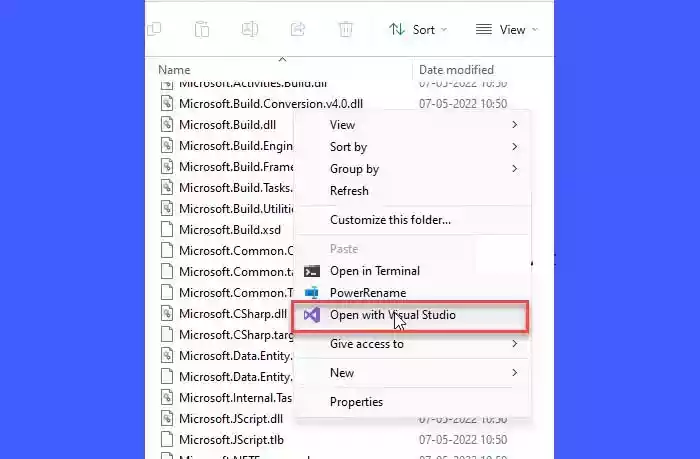Open the Sort dropdown in toolbar
700x459 pixels.
click(x=417, y=30)
